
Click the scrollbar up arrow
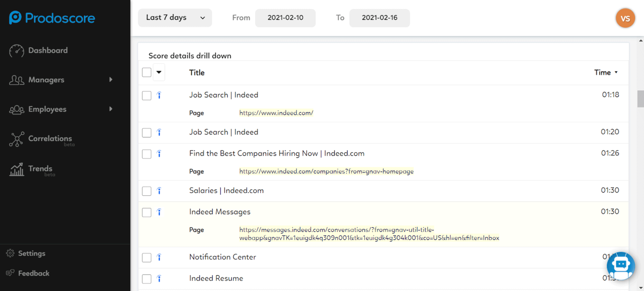641,41
